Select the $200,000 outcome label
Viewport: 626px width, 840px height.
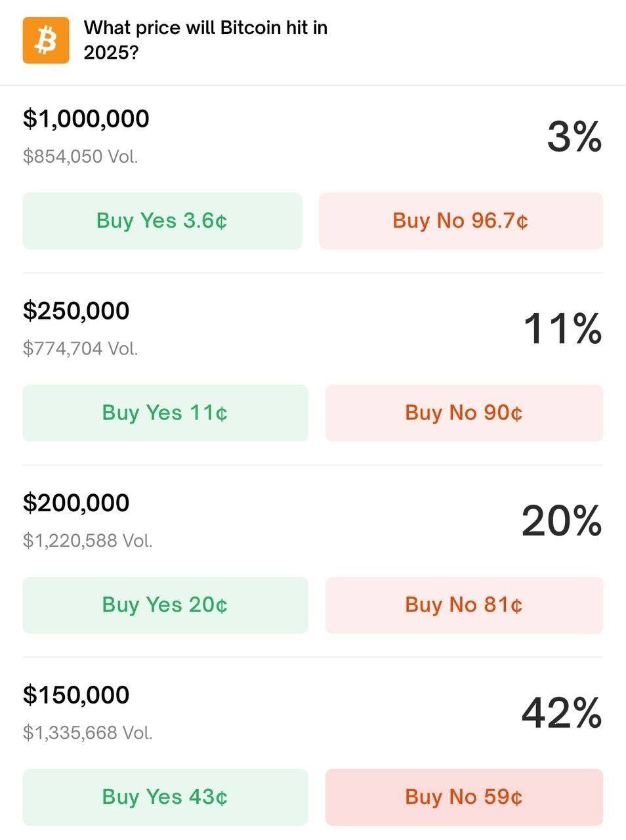76,503
